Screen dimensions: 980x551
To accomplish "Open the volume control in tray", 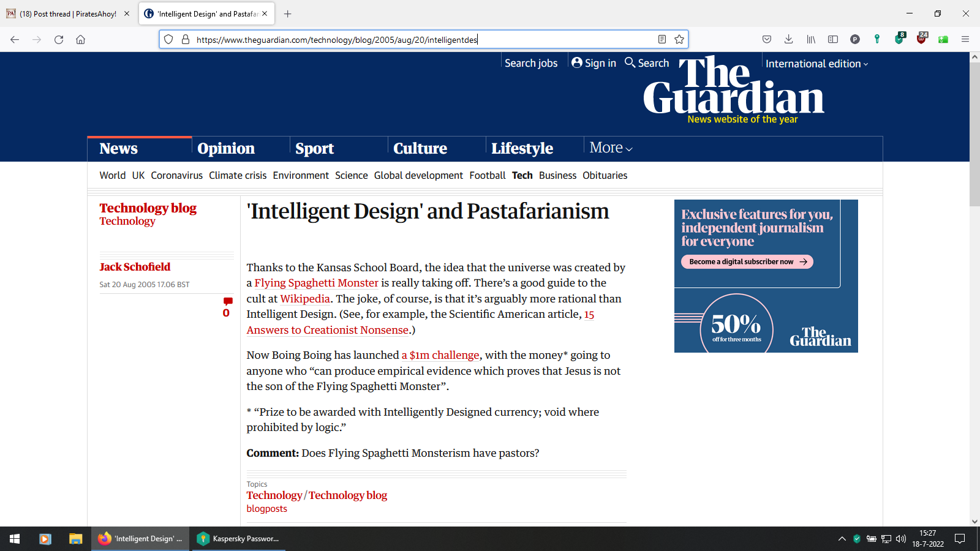I will [900, 539].
